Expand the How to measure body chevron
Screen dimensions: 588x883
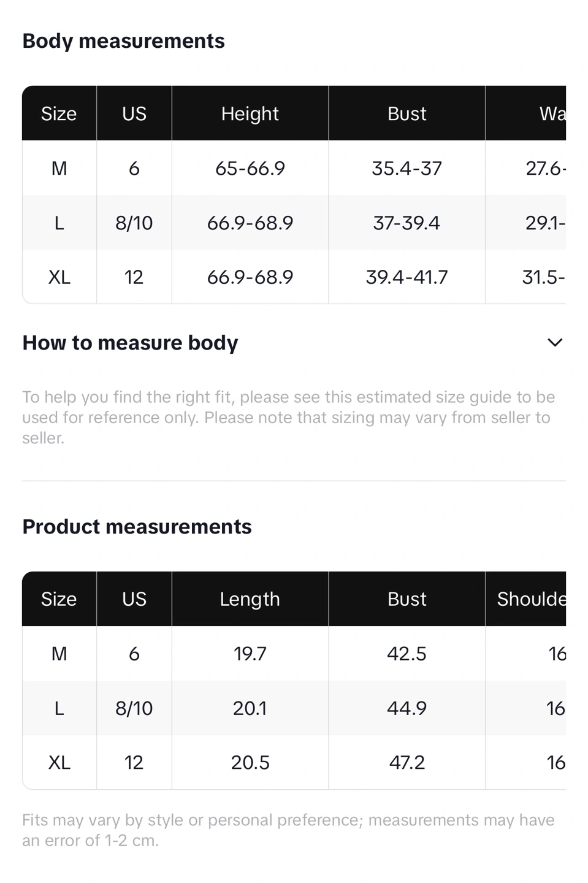pos(554,343)
